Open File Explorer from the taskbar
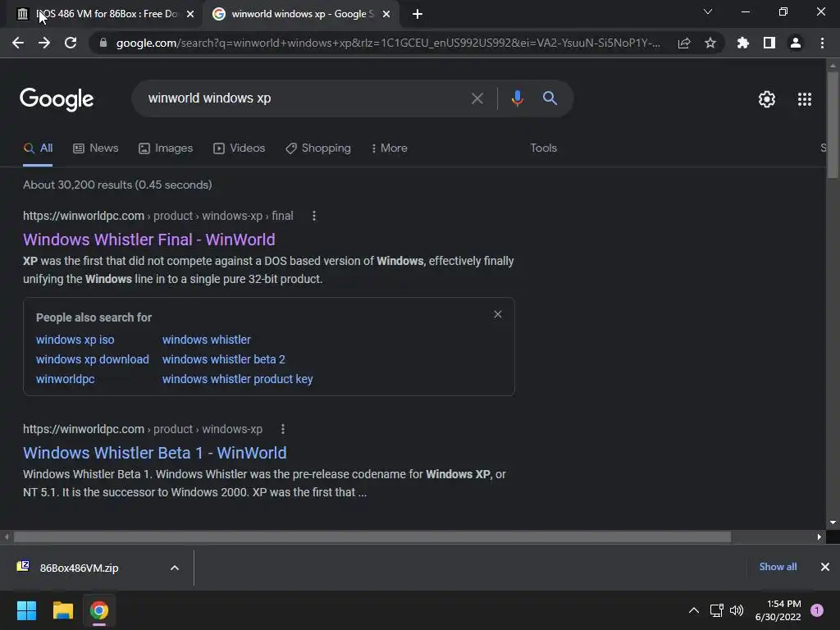The height and width of the screenshot is (630, 840). (x=62, y=610)
